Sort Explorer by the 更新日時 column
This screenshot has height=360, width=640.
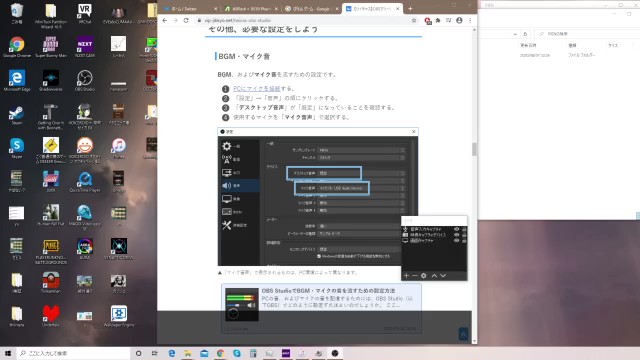528,45
